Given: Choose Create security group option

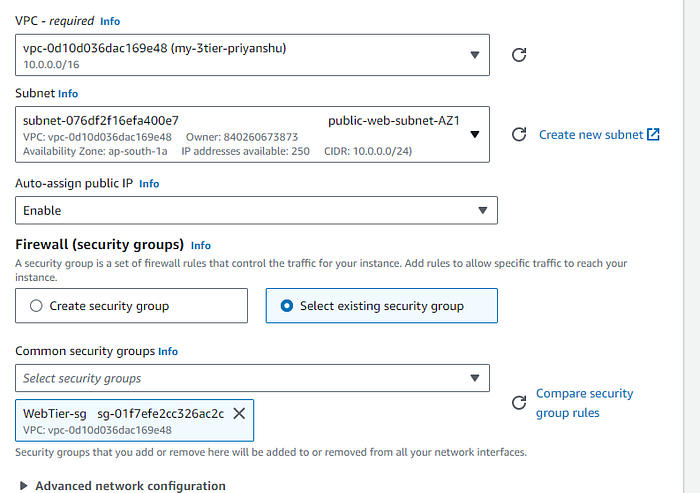Looking at the screenshot, I should [131, 306].
